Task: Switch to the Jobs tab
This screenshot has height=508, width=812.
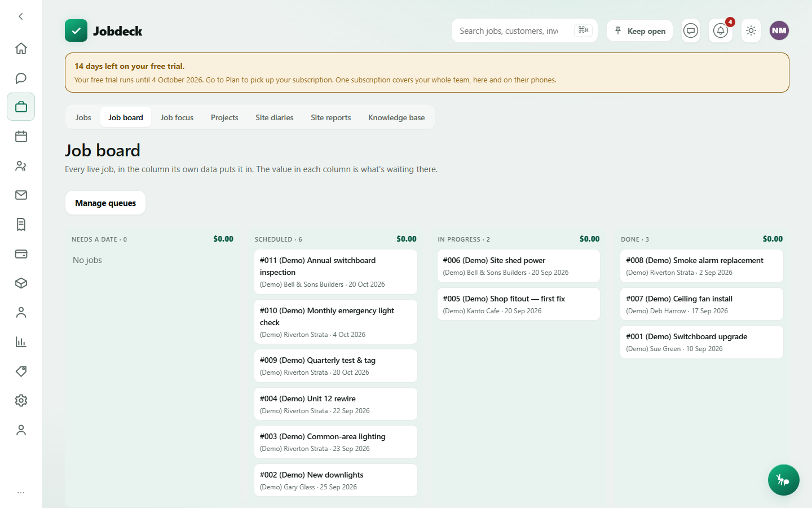Action: tap(83, 117)
